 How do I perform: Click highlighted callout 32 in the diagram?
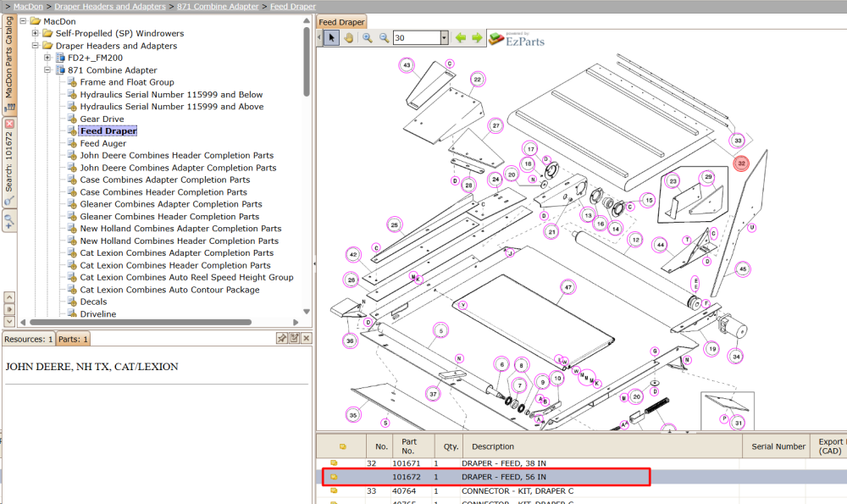click(742, 163)
